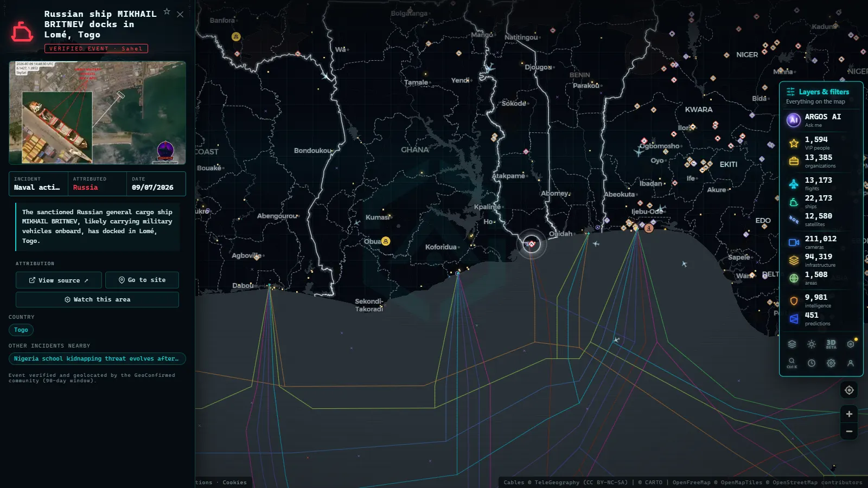Click the stacked map layers icon
This screenshot has height=488, width=868.
[x=792, y=344]
